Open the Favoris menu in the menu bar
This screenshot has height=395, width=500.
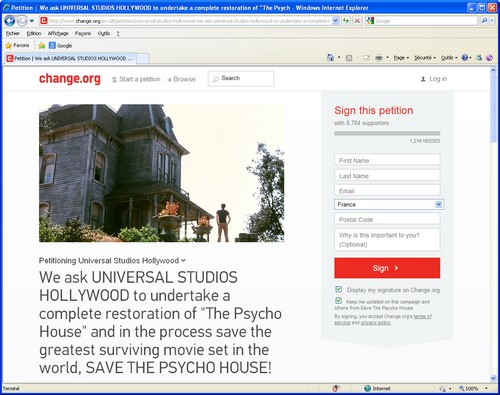pyautogui.click(x=83, y=33)
